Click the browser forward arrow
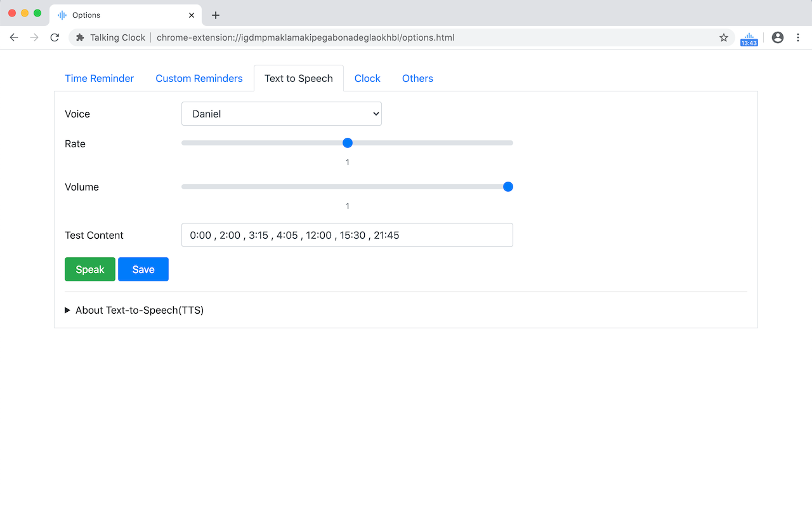812x508 pixels. click(34, 37)
